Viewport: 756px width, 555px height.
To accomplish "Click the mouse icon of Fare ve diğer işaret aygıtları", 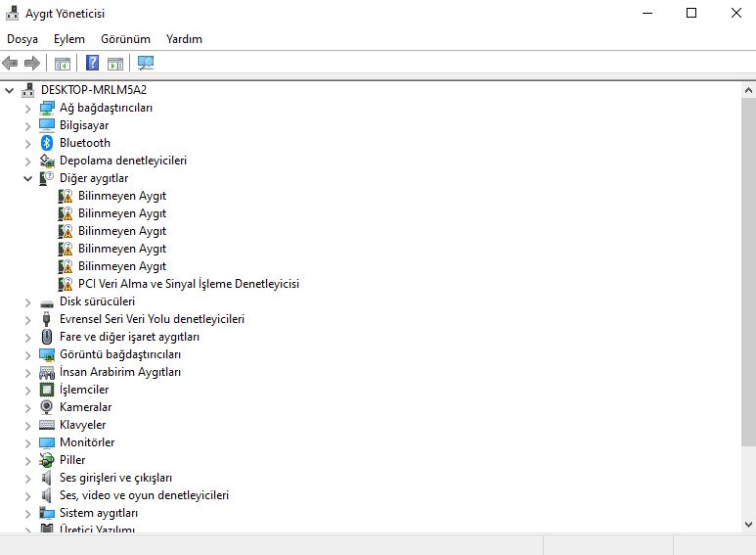I will [47, 337].
